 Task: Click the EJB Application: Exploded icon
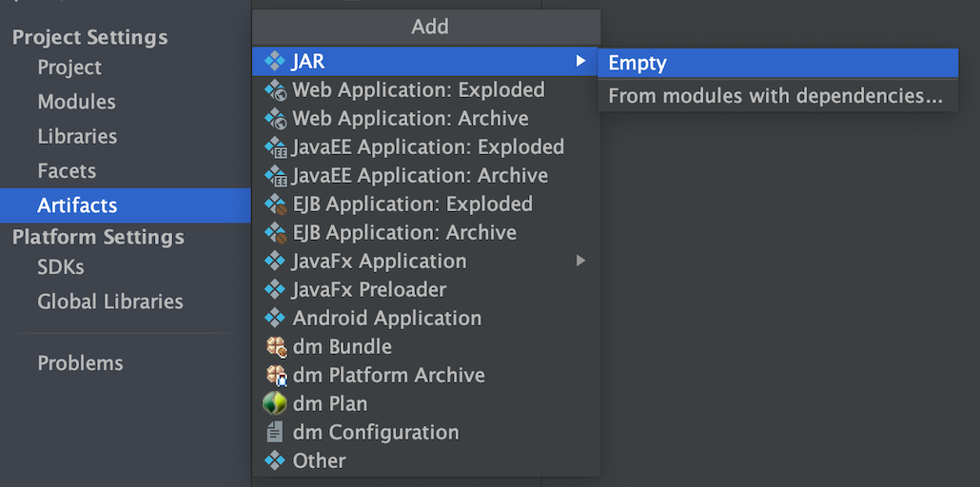[x=275, y=205]
